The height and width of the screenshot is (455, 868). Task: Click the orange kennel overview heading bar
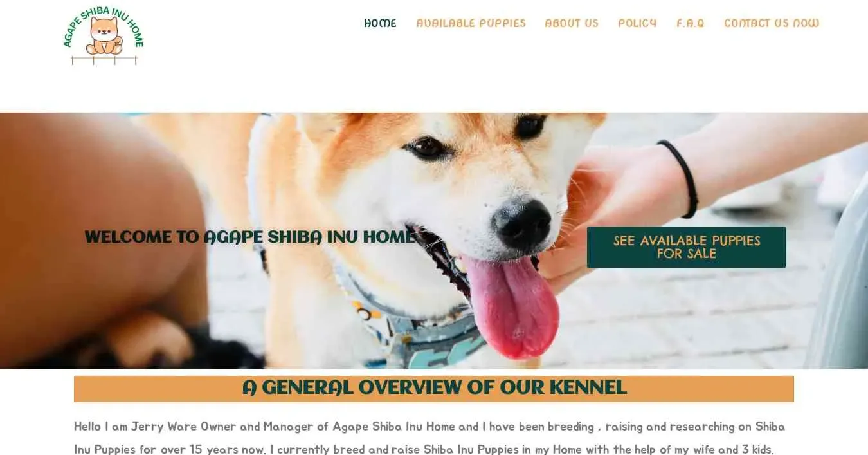434,389
